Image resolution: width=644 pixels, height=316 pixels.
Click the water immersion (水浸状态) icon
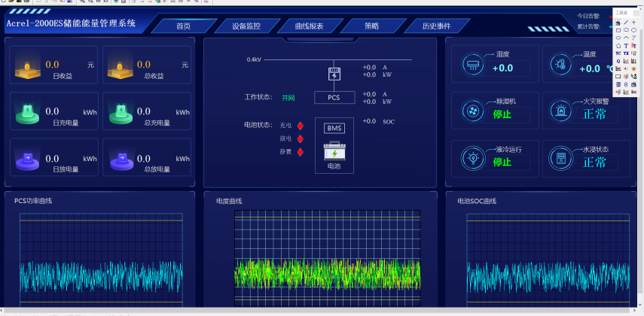[560, 158]
